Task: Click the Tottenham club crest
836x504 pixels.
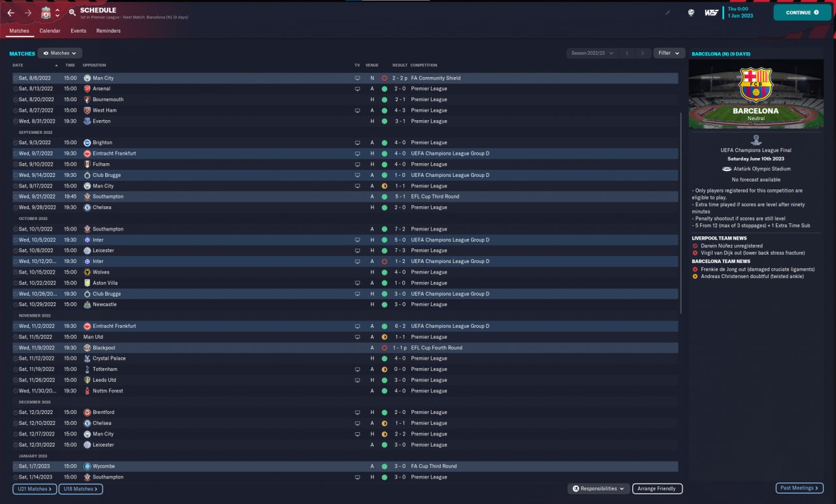Action: click(87, 370)
